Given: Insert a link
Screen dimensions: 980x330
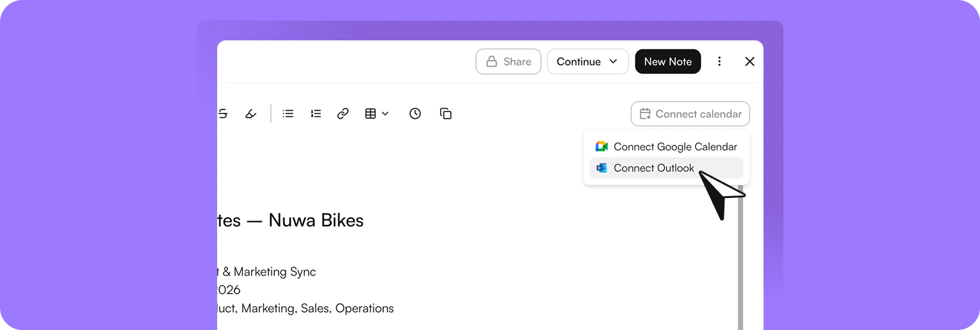Looking at the screenshot, I should (343, 113).
